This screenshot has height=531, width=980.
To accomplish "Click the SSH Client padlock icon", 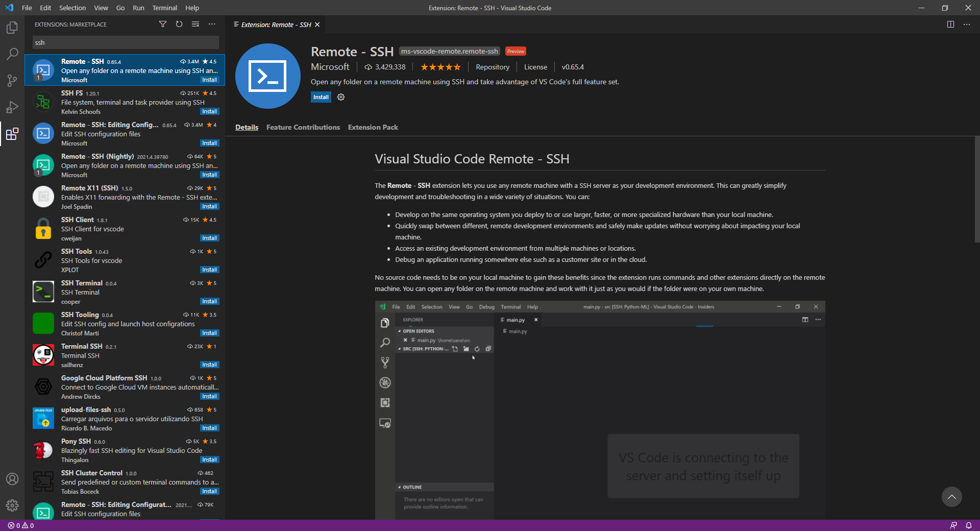I will tap(43, 229).
